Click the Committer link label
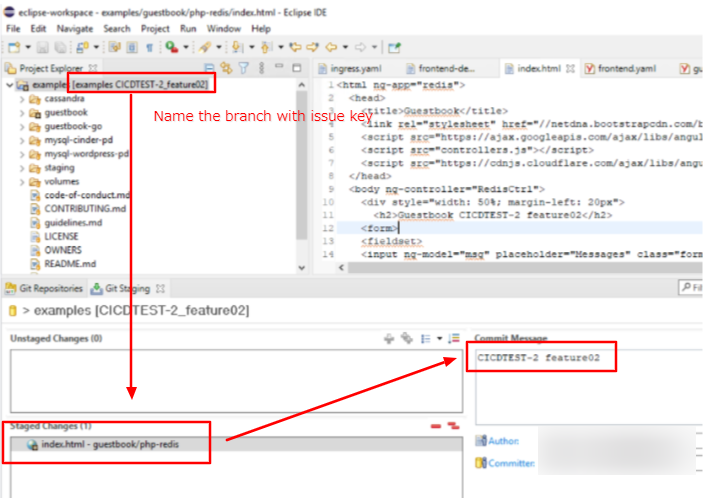This screenshot has width=707, height=498. click(x=511, y=463)
